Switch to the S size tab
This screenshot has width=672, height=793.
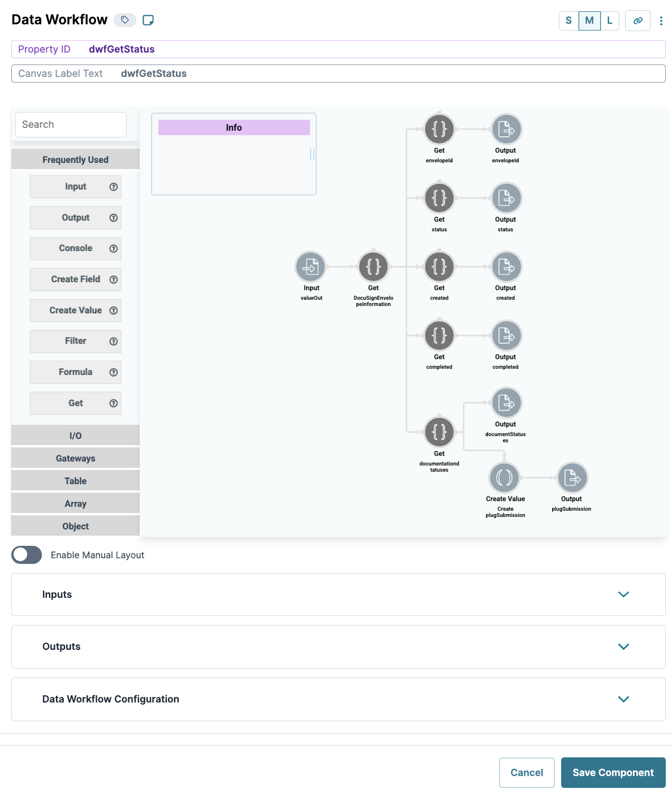[x=568, y=20]
